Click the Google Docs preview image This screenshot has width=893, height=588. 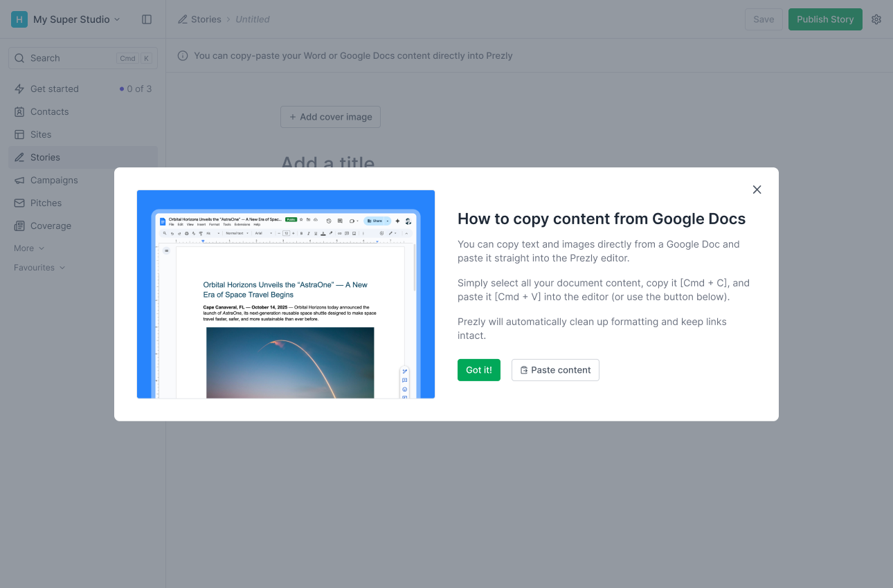click(x=285, y=294)
